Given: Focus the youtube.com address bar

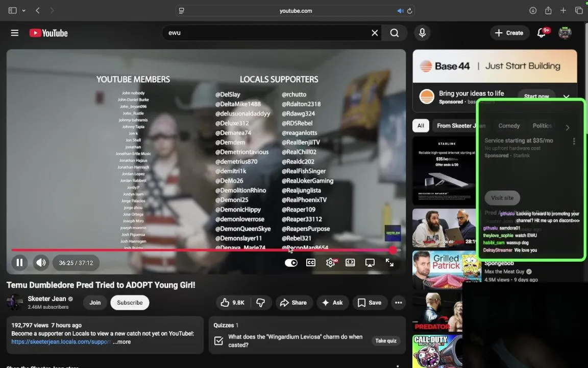Looking at the screenshot, I should pos(295,11).
